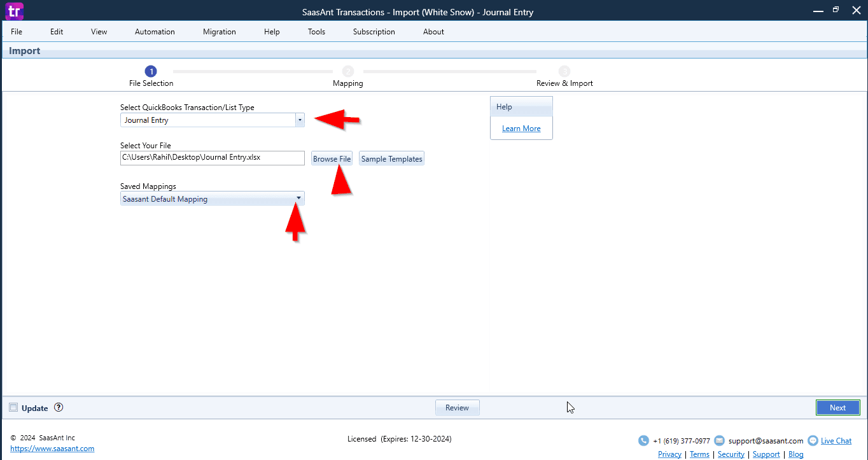Open the Automation menu
This screenshot has width=868, height=460.
coord(155,32)
